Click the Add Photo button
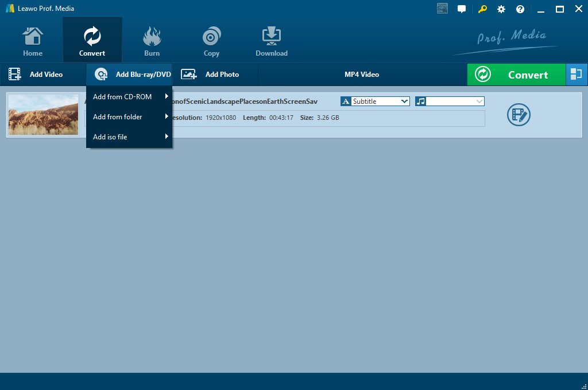Image resolution: width=588 pixels, height=390 pixels. (x=215, y=75)
